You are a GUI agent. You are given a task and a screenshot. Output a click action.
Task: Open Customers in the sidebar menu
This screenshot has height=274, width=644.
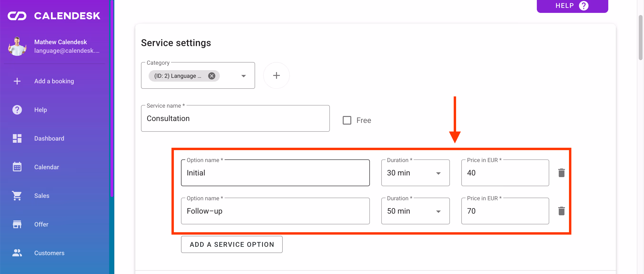[x=49, y=253]
